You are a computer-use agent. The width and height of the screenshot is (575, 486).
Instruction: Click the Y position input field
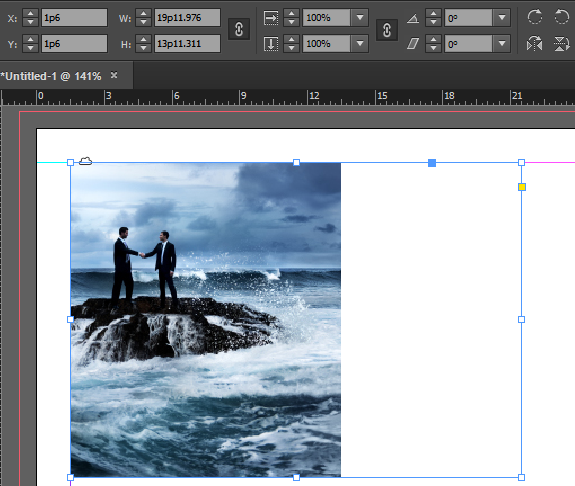(74, 44)
